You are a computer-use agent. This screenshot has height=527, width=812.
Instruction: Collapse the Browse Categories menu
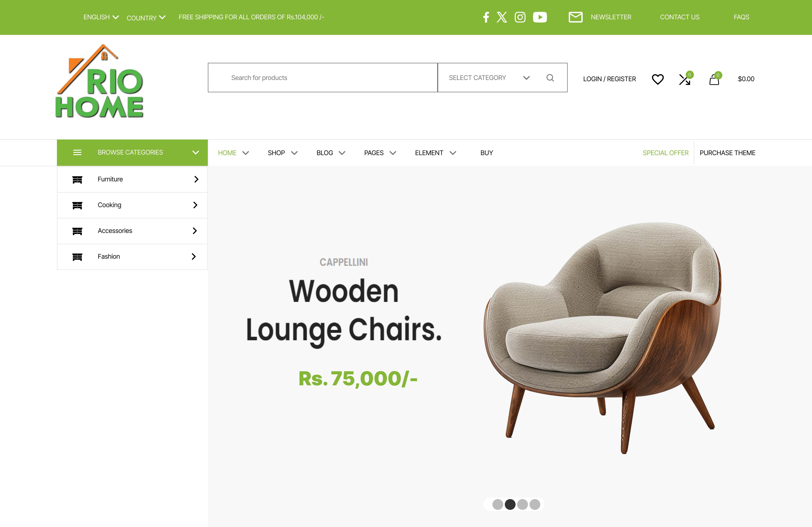[x=132, y=152]
